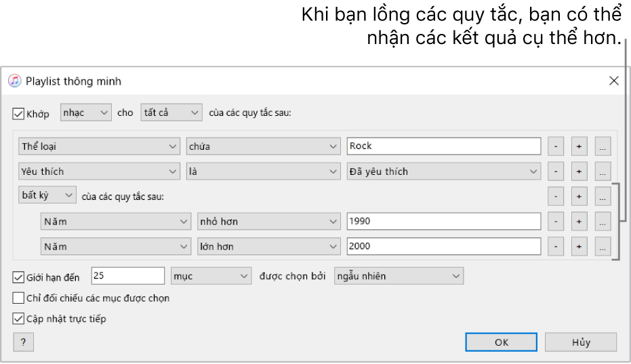Remove the Thể loại rule with minus button
This screenshot has height=364, width=631.
point(556,146)
